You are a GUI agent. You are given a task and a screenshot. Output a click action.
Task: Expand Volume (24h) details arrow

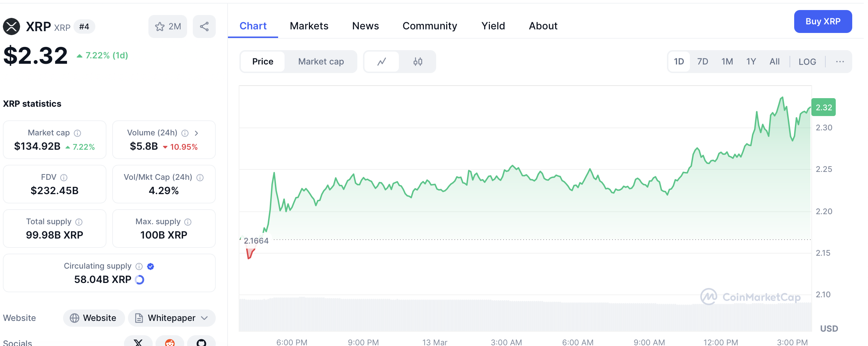point(196,133)
